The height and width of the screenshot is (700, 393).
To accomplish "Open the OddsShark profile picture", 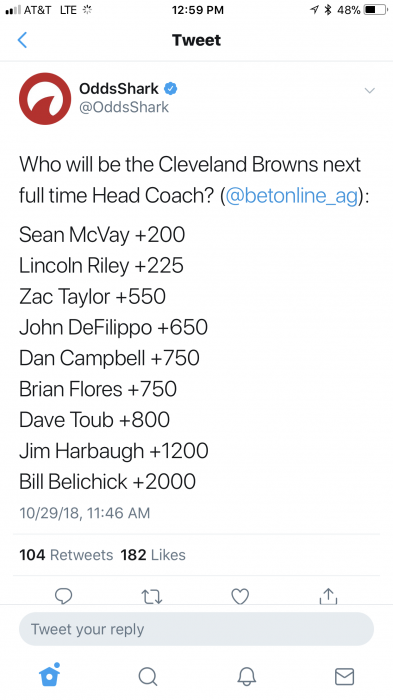I will [45, 99].
